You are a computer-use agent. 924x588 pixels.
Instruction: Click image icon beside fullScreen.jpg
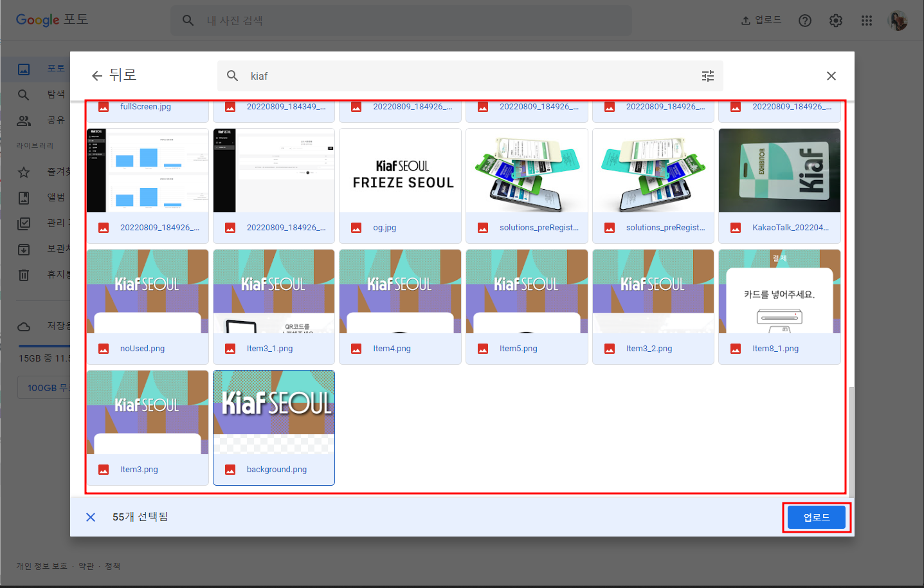(104, 107)
